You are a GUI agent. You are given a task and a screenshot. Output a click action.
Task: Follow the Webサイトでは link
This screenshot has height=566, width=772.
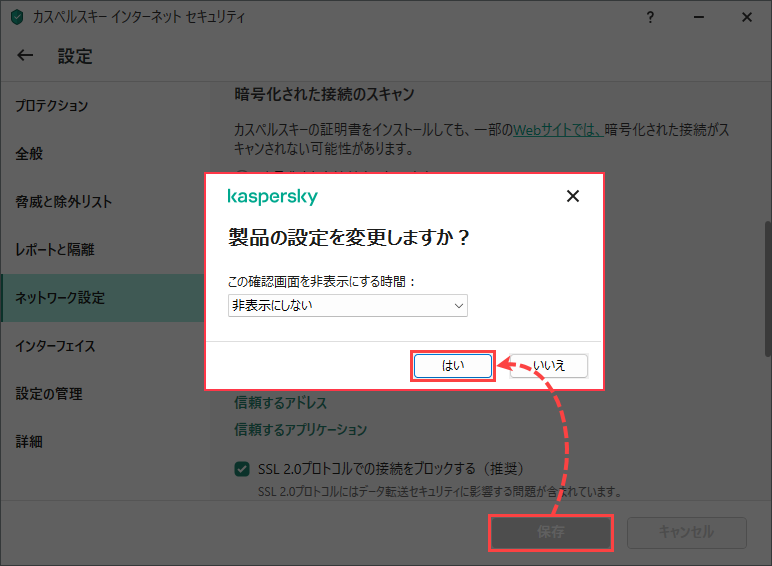558,130
